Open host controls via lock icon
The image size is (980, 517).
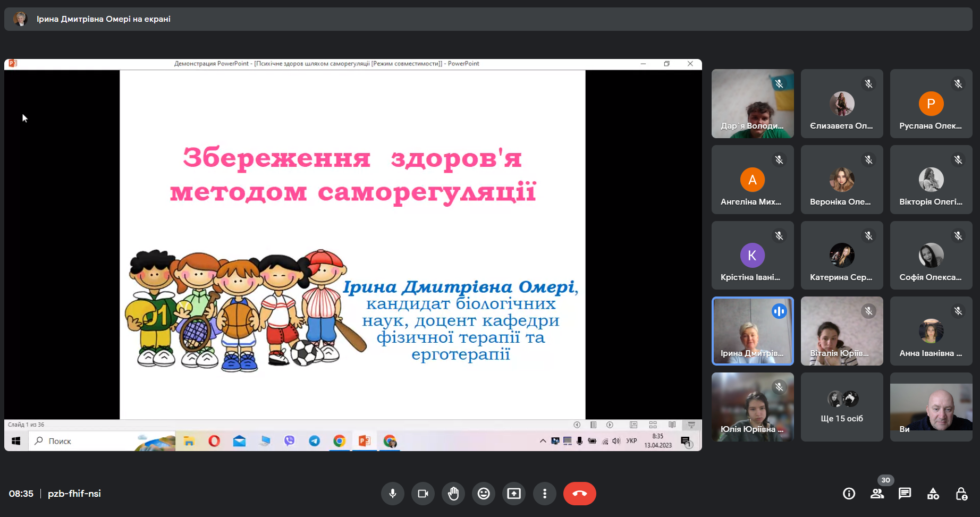coord(962,494)
